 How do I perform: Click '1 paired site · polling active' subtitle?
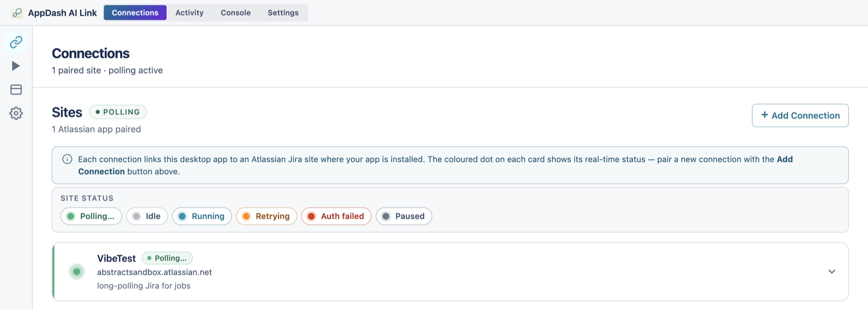[x=107, y=70]
